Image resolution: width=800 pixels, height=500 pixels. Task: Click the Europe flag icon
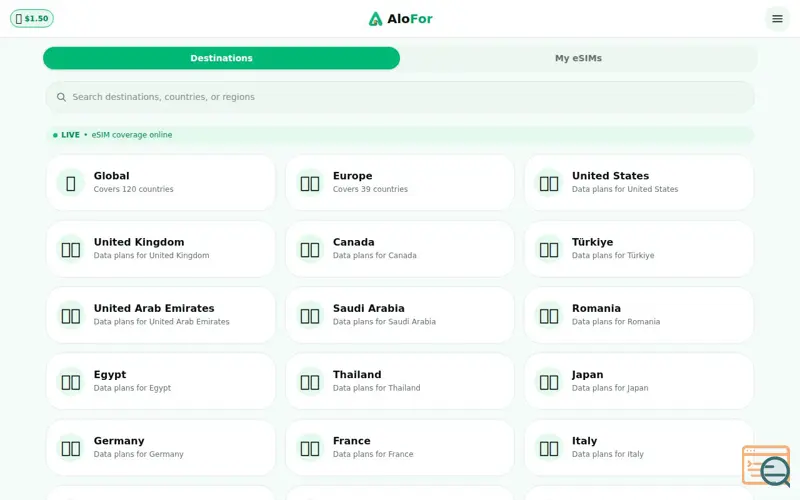[310, 183]
